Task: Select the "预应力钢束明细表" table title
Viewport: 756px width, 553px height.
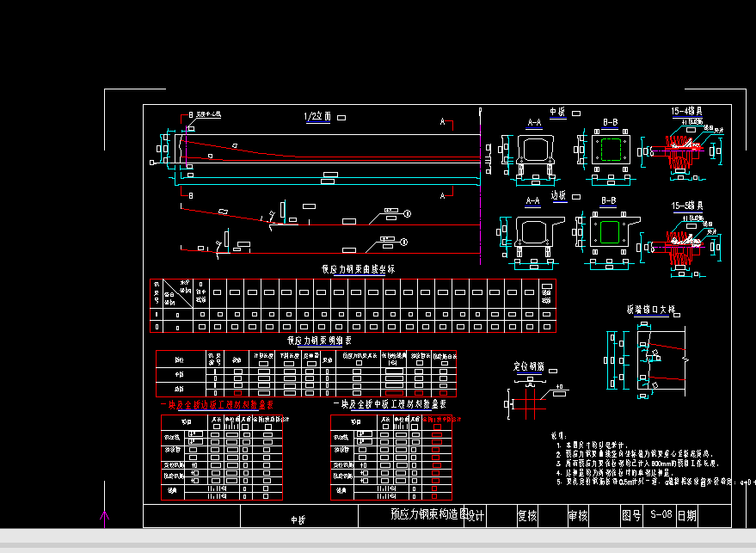Action: [x=320, y=341]
